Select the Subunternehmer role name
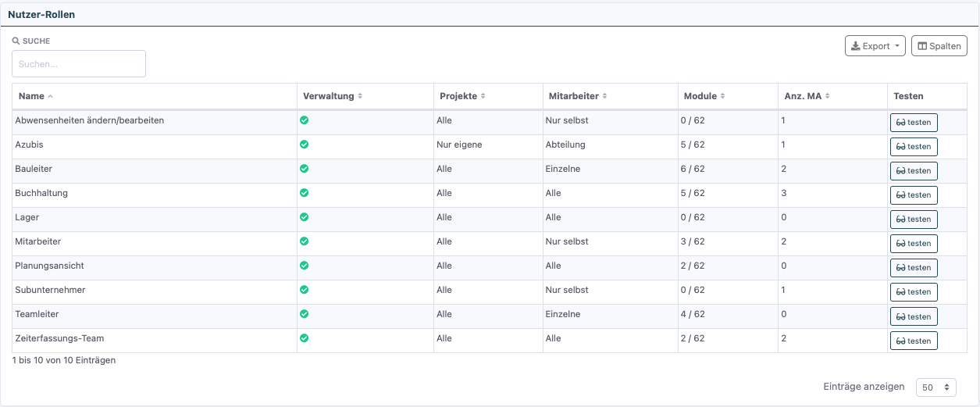Viewport: 980px width, 407px height. point(50,290)
